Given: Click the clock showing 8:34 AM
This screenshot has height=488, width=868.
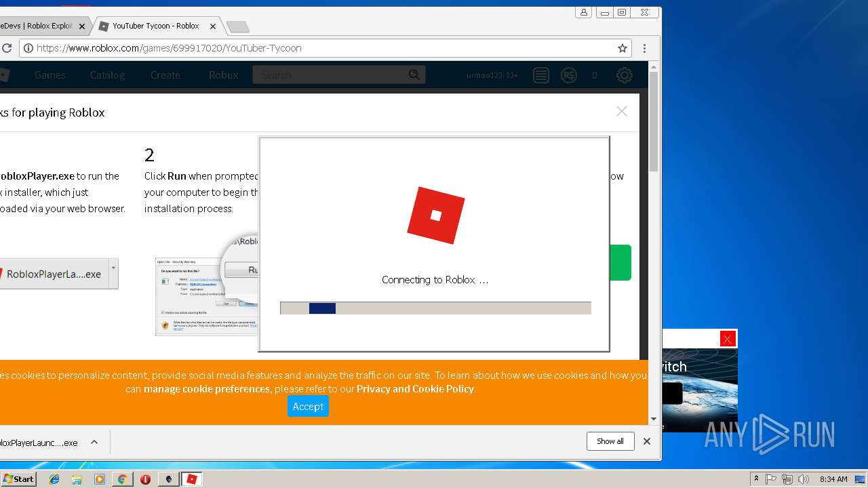Looking at the screenshot, I should tap(833, 479).
